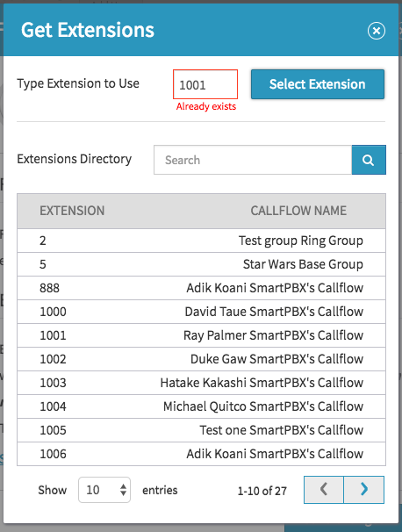Screen dimensions: 402x532
Task: Click Adik Koani callflow for extension 1006
Action: (275, 454)
